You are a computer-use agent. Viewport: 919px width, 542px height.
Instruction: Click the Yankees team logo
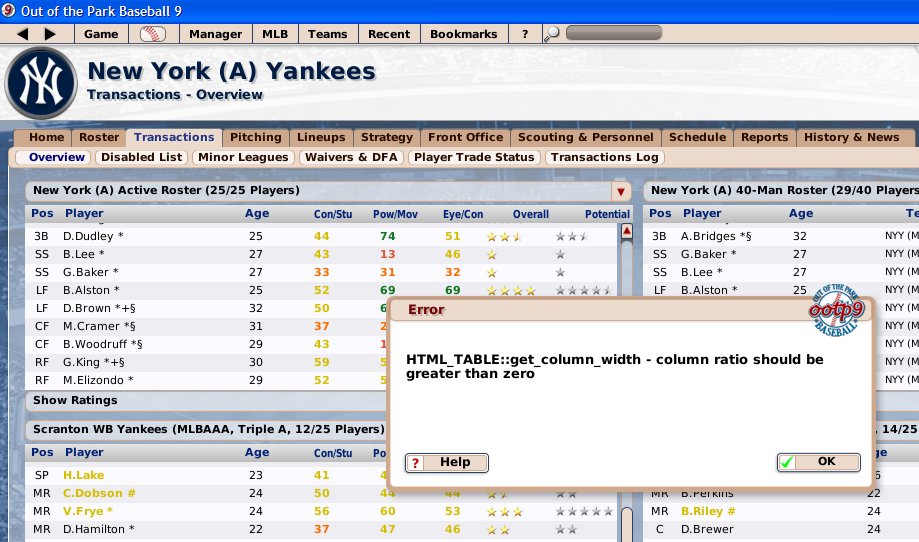pos(41,83)
